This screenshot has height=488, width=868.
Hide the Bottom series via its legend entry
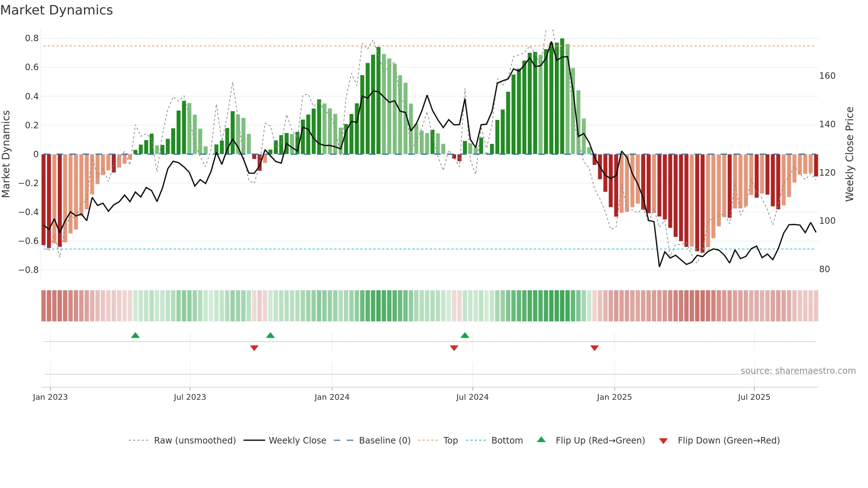point(494,440)
